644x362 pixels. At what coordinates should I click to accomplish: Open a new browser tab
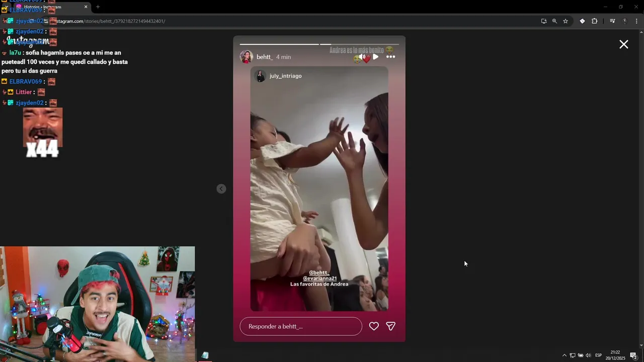(98, 7)
